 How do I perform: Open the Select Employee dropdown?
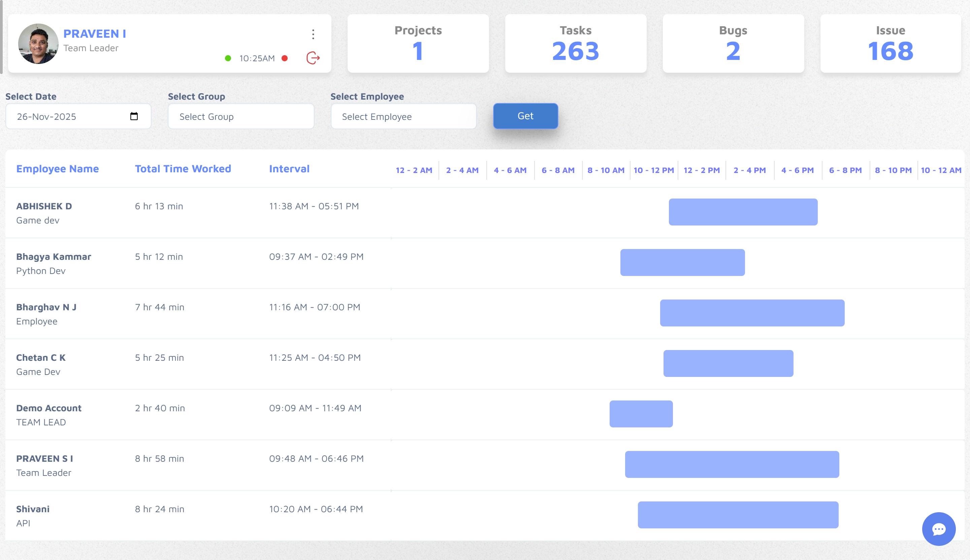coord(403,116)
